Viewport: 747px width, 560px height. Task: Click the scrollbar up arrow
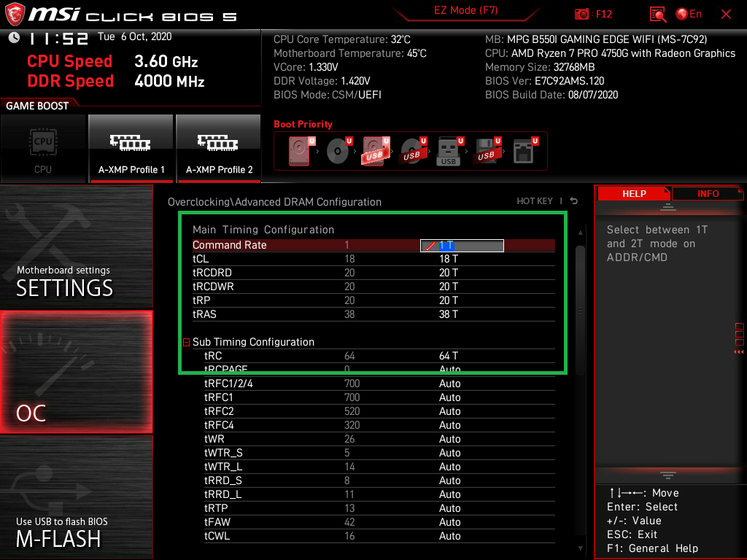point(580,233)
